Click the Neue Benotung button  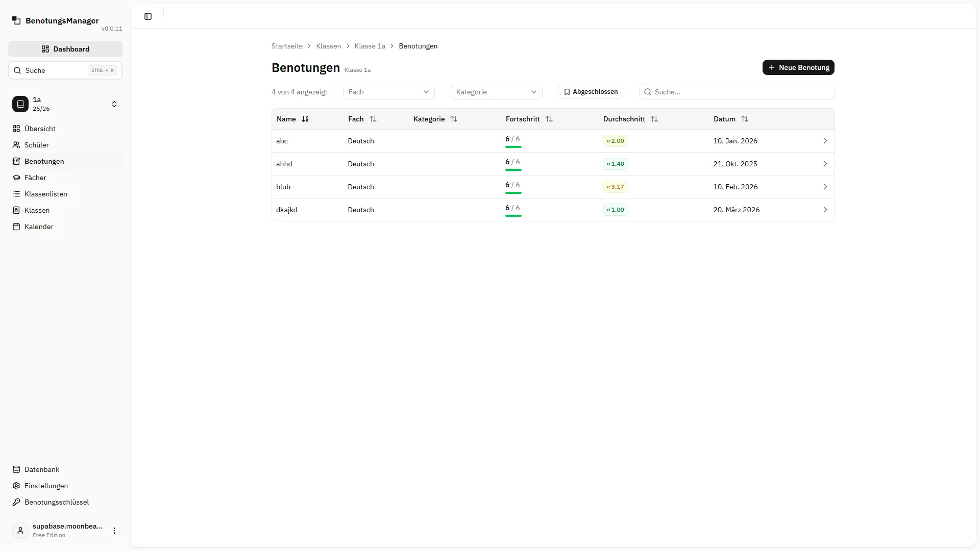(798, 67)
